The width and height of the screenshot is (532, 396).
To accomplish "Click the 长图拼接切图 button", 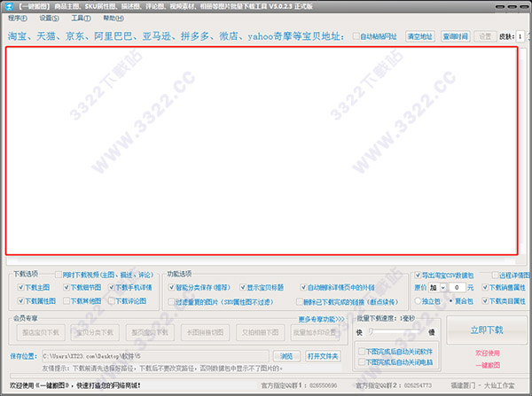I will [x=206, y=332].
